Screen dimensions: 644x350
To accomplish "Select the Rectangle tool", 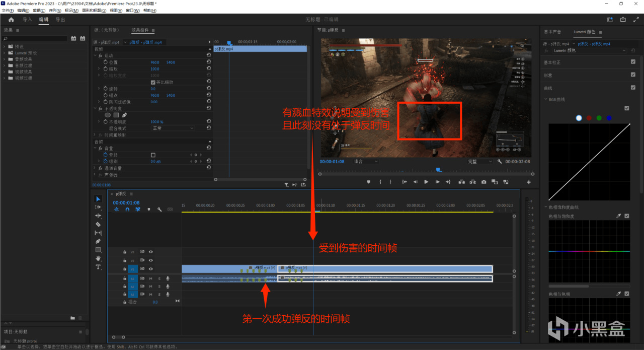I will click(x=98, y=250).
